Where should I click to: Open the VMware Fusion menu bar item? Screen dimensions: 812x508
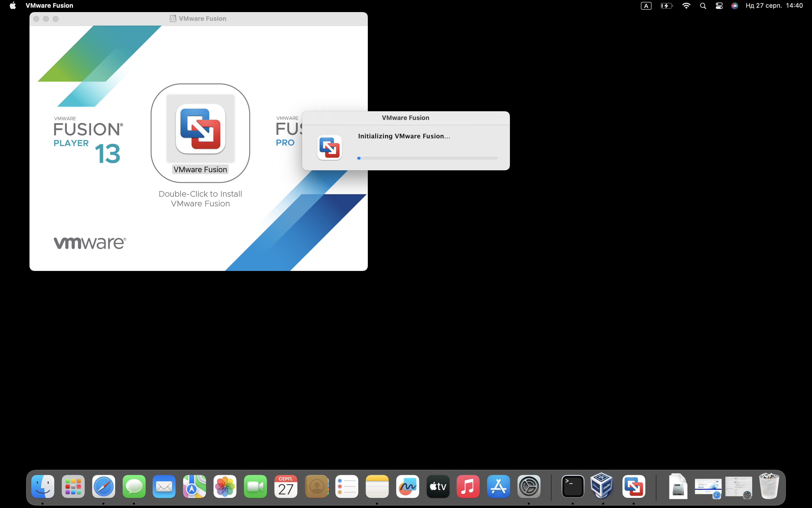[49, 5]
